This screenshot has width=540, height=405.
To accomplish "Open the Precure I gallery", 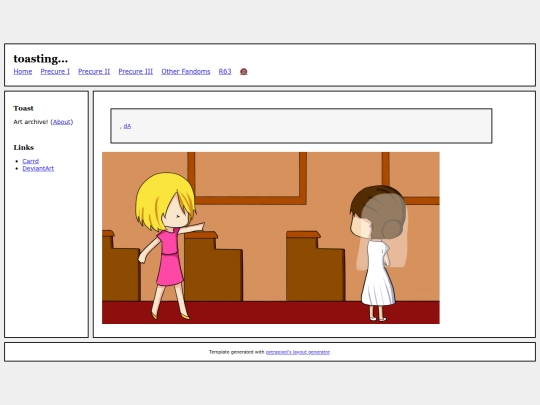I will pyautogui.click(x=55, y=72).
